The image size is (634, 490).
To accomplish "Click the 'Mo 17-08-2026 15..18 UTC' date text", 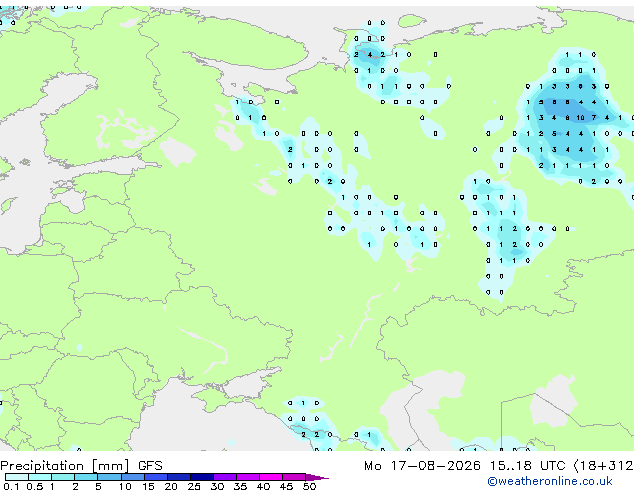I will [x=465, y=466].
